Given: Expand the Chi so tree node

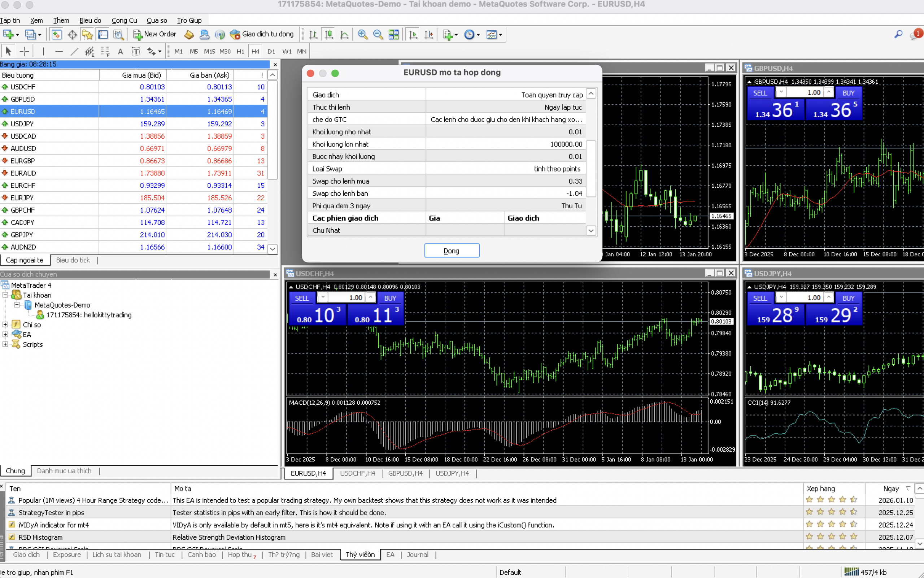Looking at the screenshot, I should (x=5, y=325).
